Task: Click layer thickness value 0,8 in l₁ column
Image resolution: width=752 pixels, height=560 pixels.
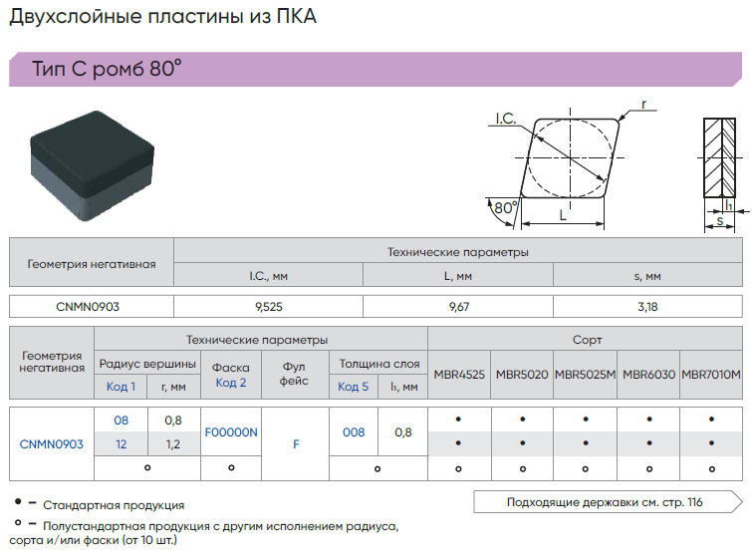Action: click(402, 432)
